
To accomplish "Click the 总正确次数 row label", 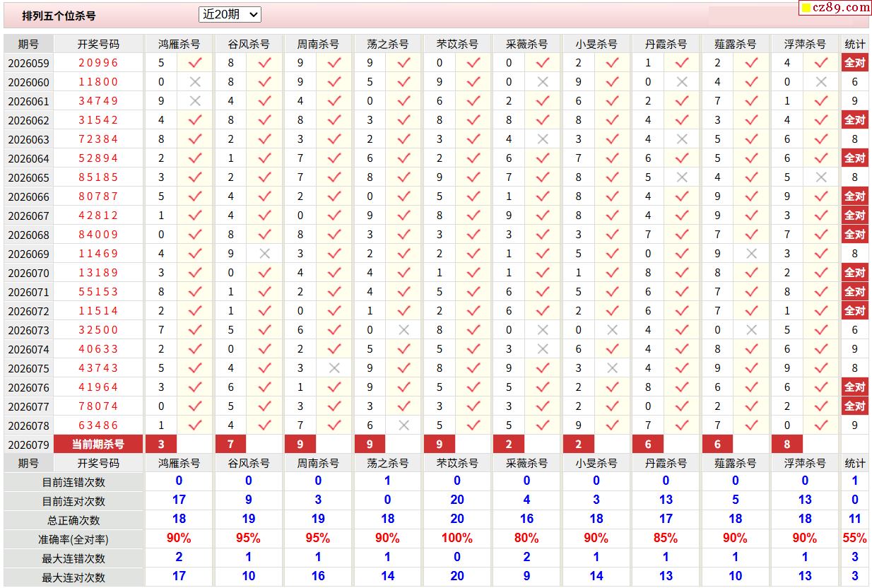I will click(x=73, y=521).
